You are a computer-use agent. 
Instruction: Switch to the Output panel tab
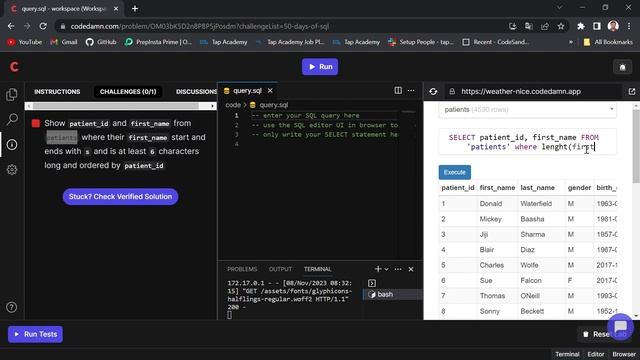280,269
